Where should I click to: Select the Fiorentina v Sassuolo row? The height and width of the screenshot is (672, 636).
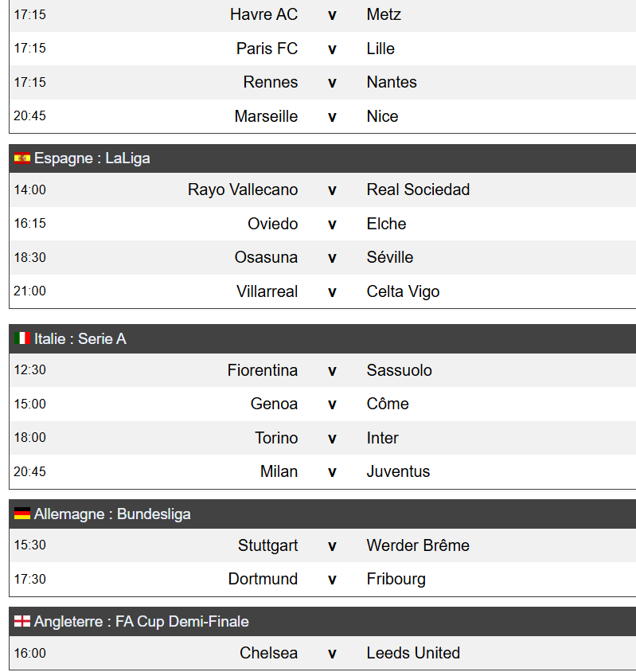point(332,370)
